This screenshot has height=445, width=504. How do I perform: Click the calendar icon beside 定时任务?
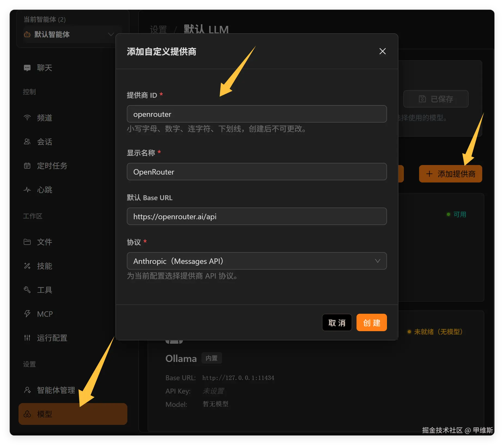pyautogui.click(x=27, y=166)
